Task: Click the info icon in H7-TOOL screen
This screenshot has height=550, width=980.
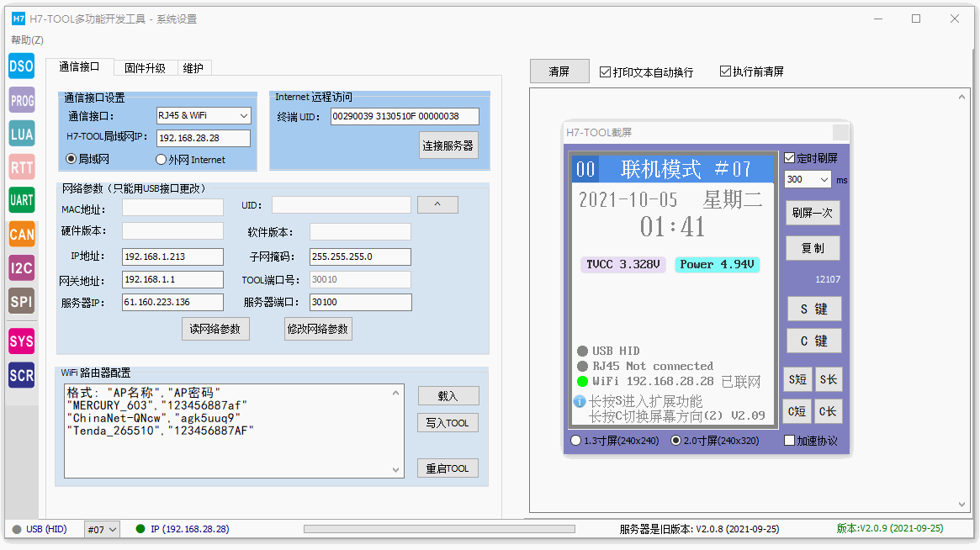Action: [x=580, y=401]
